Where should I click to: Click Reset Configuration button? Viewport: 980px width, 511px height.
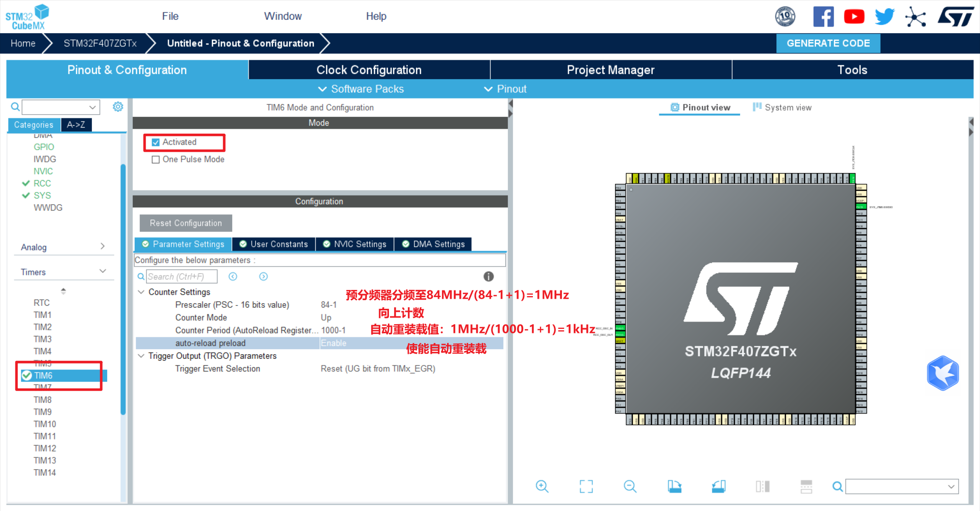point(186,223)
